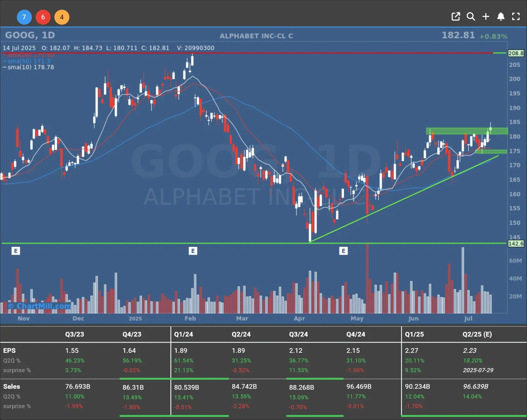Click the V: 20990300 volume readout
This screenshot has height=420, width=527.
[196, 48]
